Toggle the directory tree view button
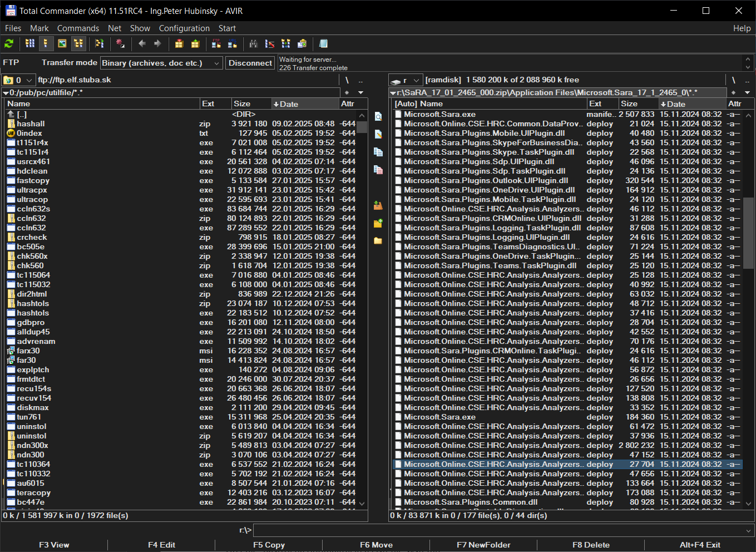The image size is (756, 552). [x=78, y=43]
